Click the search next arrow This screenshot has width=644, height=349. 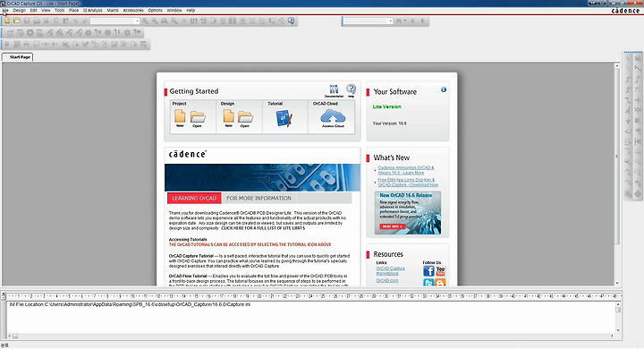click(x=422, y=21)
